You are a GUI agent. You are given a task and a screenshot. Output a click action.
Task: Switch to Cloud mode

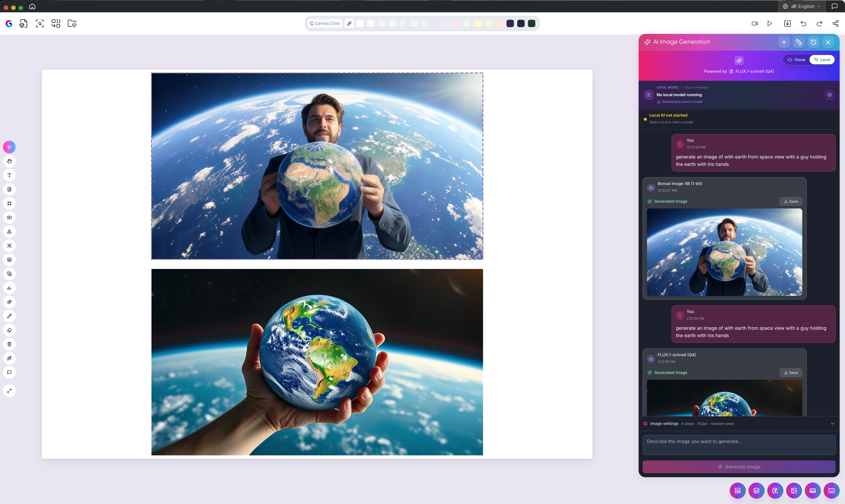coord(796,60)
